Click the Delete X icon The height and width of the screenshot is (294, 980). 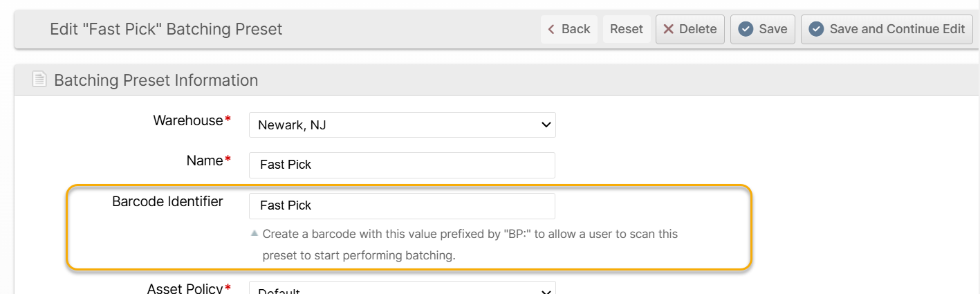pyautogui.click(x=668, y=29)
